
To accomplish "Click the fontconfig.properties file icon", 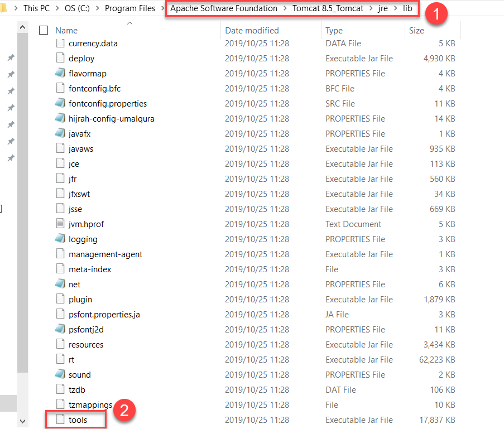I will tap(60, 103).
